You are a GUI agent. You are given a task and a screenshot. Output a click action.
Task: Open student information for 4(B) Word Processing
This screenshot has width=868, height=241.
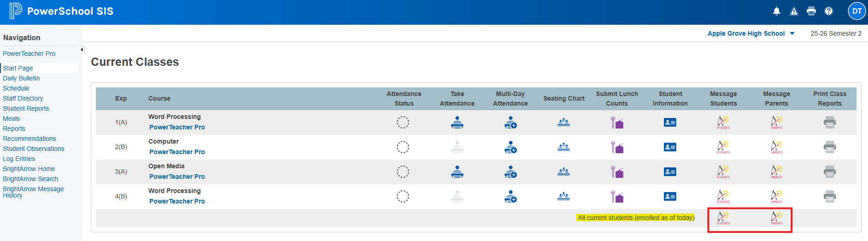pyautogui.click(x=670, y=197)
